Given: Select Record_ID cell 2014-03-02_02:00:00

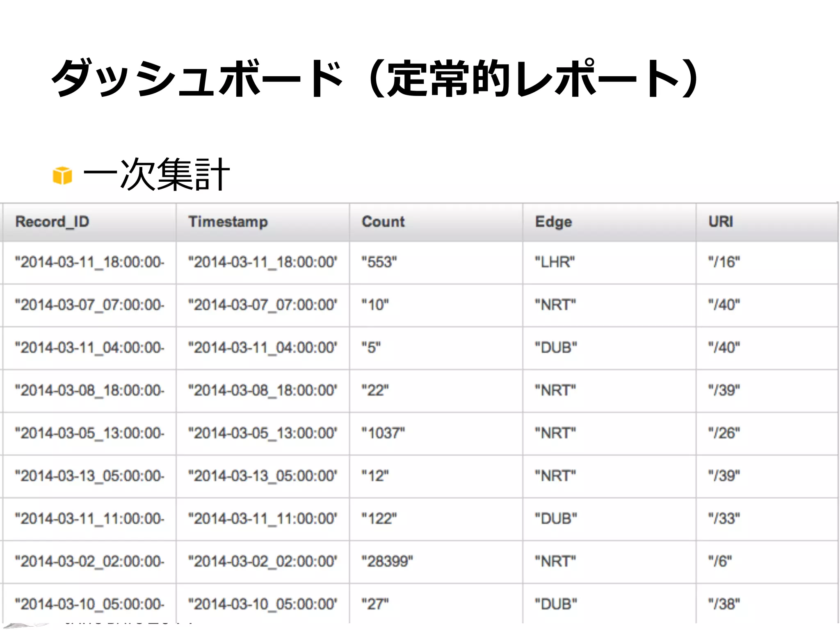Looking at the screenshot, I should point(89,562).
